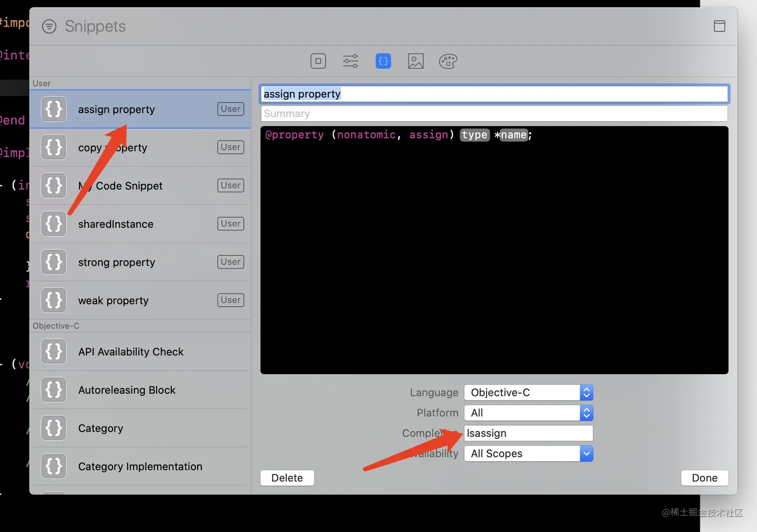Select the 'name' placeholder token in code
The height and width of the screenshot is (532, 757).
tap(514, 135)
